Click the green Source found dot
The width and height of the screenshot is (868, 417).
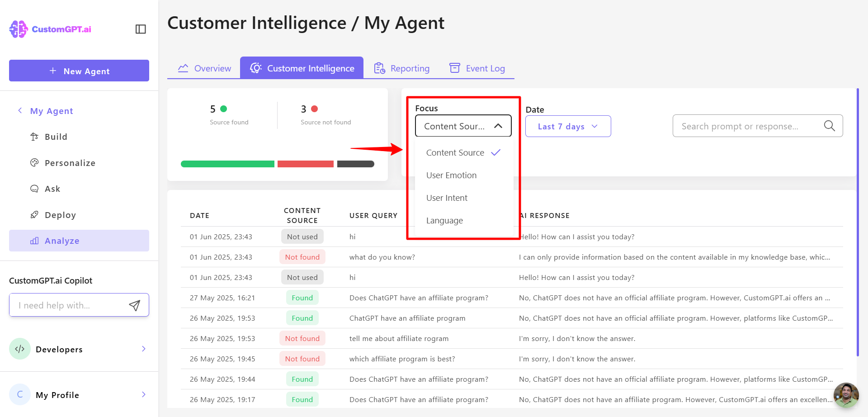click(223, 109)
